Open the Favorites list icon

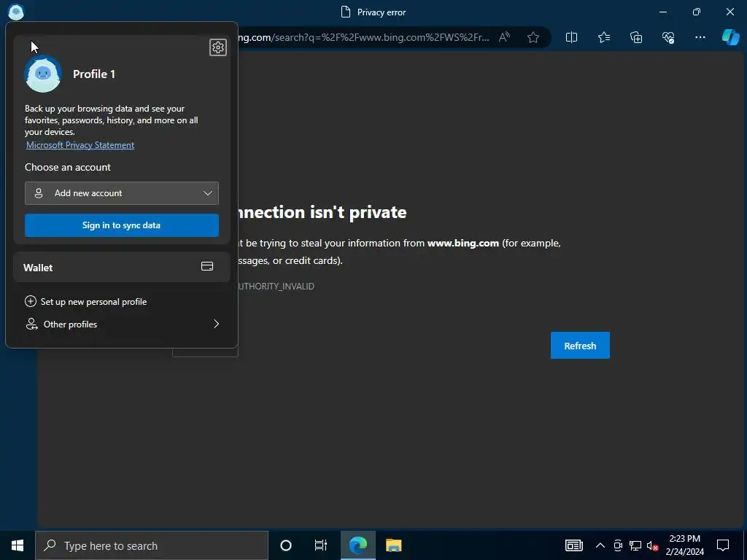tap(603, 37)
